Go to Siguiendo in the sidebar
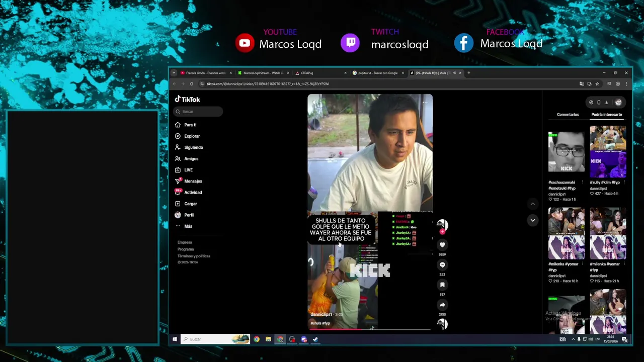The width and height of the screenshot is (644, 362). [x=189, y=147]
